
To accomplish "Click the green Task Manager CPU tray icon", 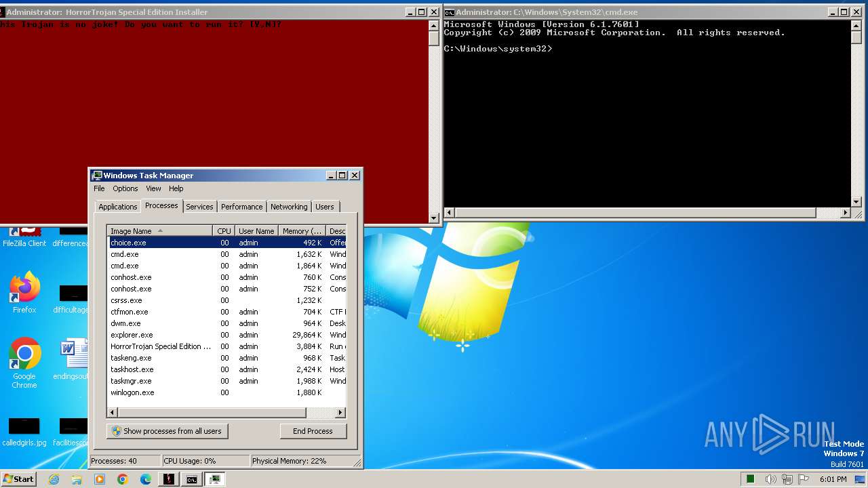I will 751,479.
